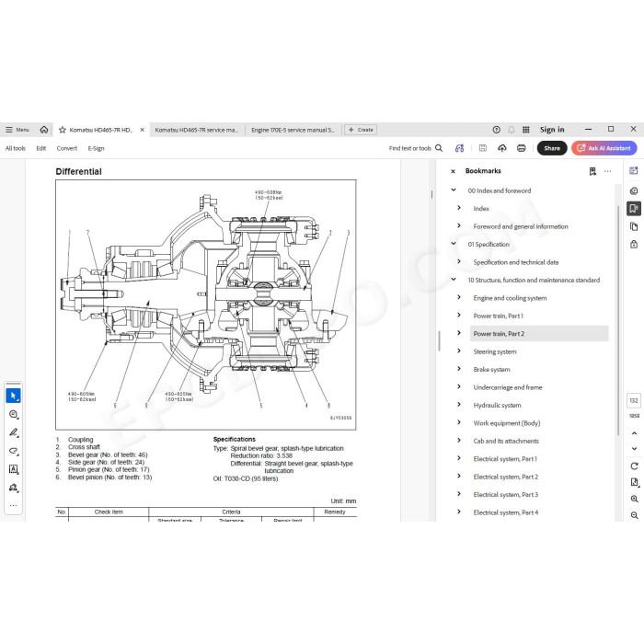Open the notifications bell icon
Image resolution: width=644 pixels, height=644 pixels.
pos(512,130)
